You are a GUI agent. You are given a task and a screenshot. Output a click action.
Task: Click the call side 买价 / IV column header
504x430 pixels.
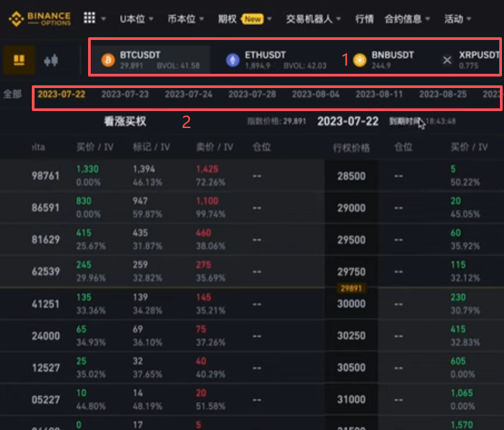pyautogui.click(x=95, y=147)
